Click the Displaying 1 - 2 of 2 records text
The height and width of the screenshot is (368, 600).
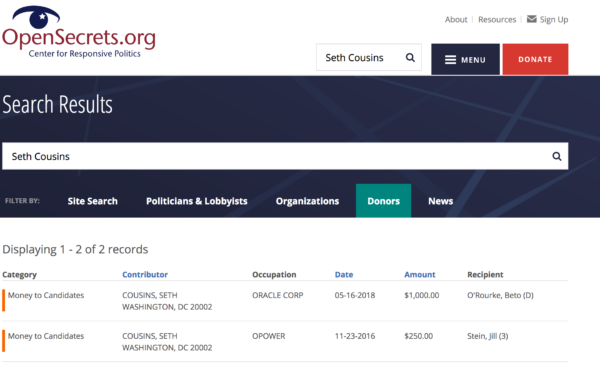coord(75,249)
